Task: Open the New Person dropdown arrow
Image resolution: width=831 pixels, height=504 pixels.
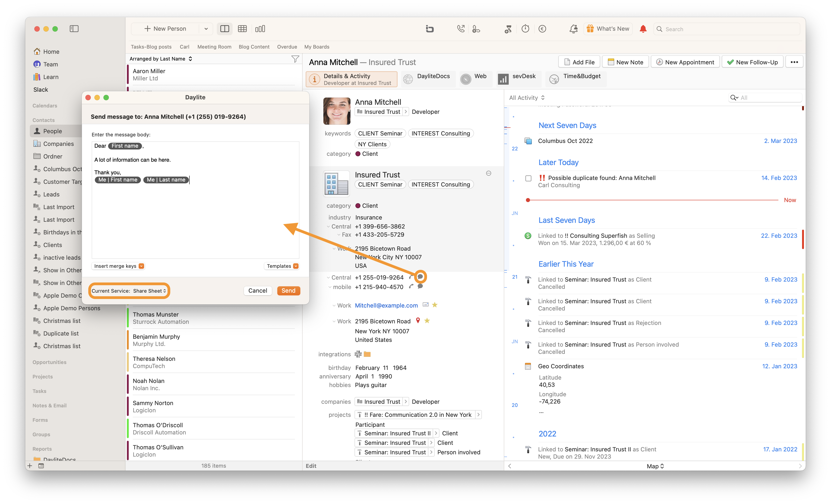Action: pos(206,29)
